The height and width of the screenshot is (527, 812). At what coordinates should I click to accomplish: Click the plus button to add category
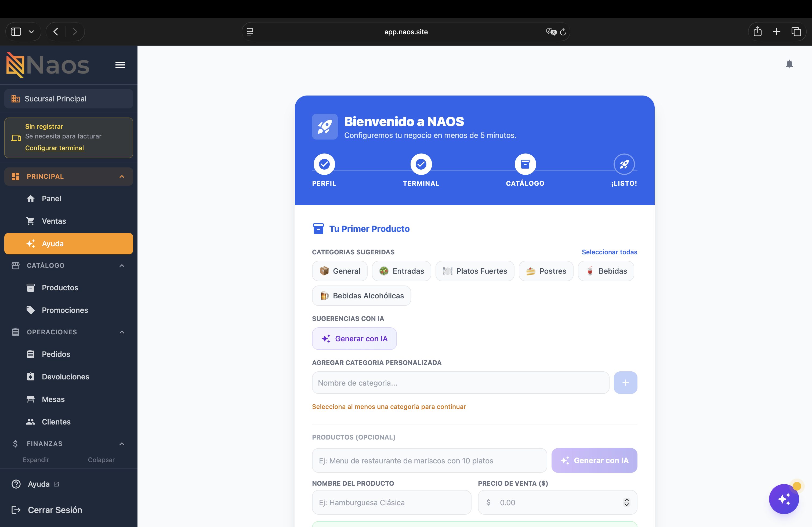pos(625,383)
